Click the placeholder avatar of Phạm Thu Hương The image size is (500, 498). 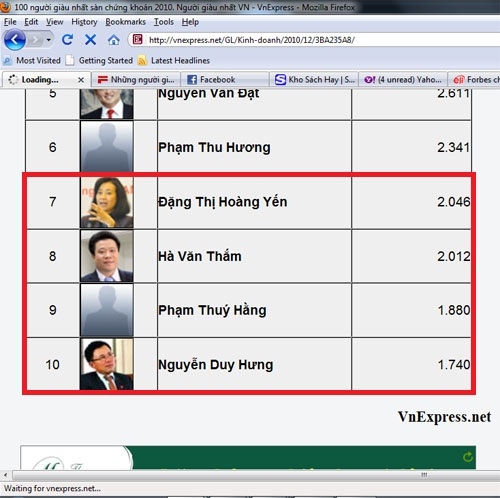[107, 147]
